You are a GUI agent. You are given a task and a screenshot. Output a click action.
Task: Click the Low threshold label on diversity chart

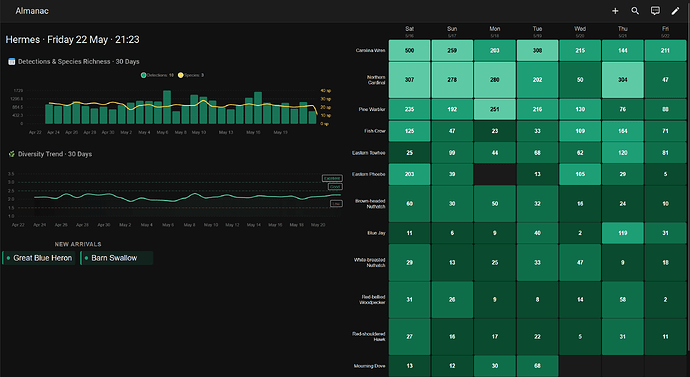[336, 204]
